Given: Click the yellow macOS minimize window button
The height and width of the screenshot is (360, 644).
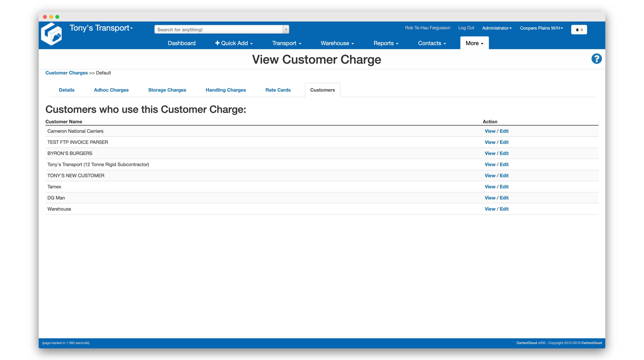Looking at the screenshot, I should [51, 17].
